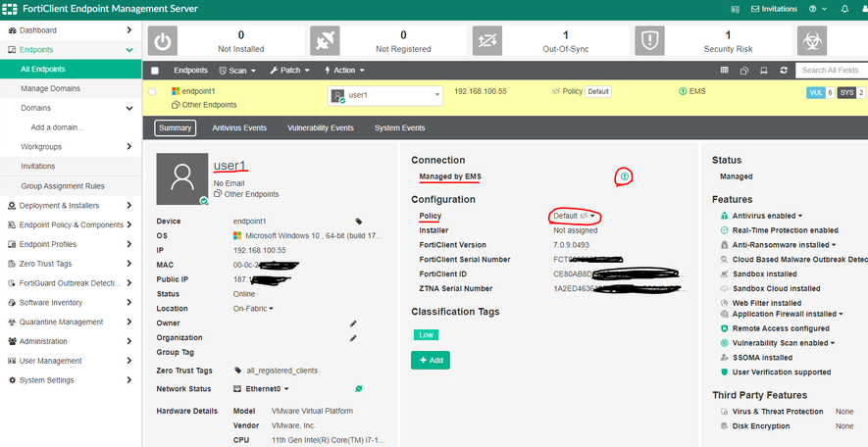Expand Zero Trust Tags menu
Image resolution: width=868 pixels, height=447 pixels.
coord(71,264)
